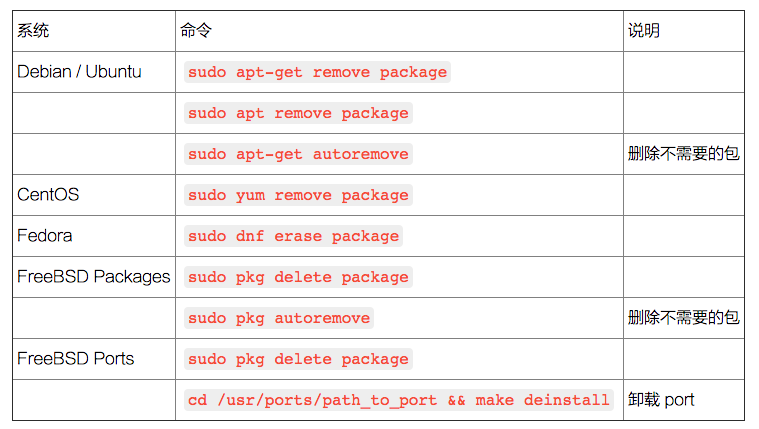Click the make deinstall command code
The height and width of the screenshot is (429, 759).
coord(399,400)
